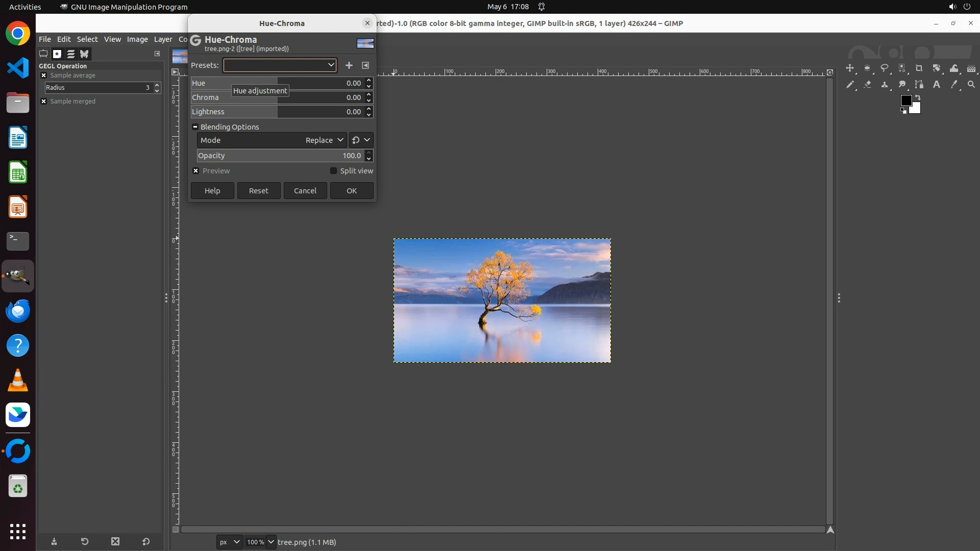Click the Clone stamp tool
980x551 pixels.
(x=885, y=85)
